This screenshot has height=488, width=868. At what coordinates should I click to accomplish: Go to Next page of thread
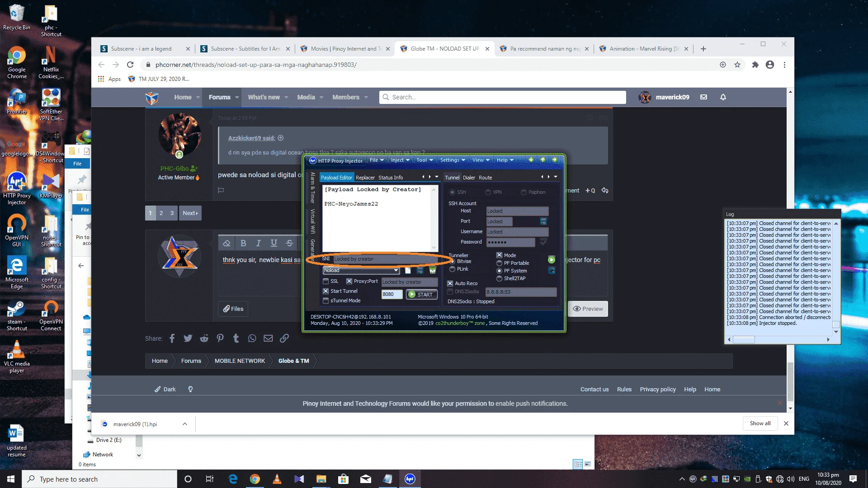coord(190,213)
